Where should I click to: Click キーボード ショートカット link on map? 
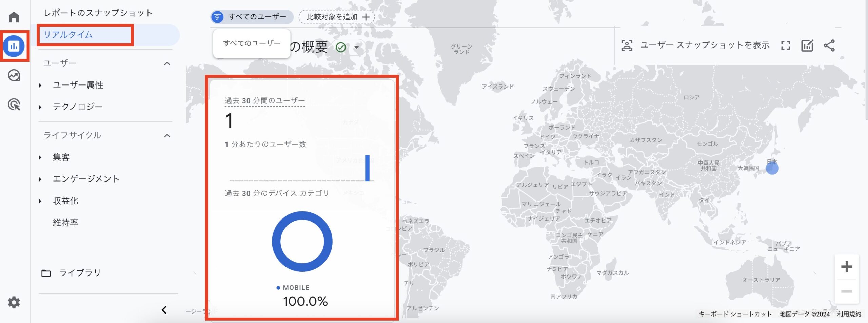click(x=735, y=314)
